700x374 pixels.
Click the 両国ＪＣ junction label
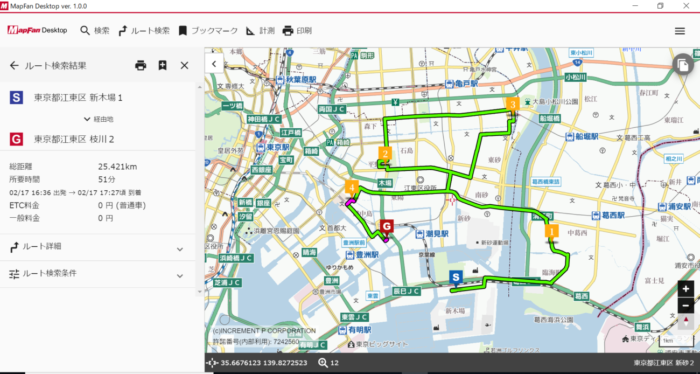coord(332,109)
